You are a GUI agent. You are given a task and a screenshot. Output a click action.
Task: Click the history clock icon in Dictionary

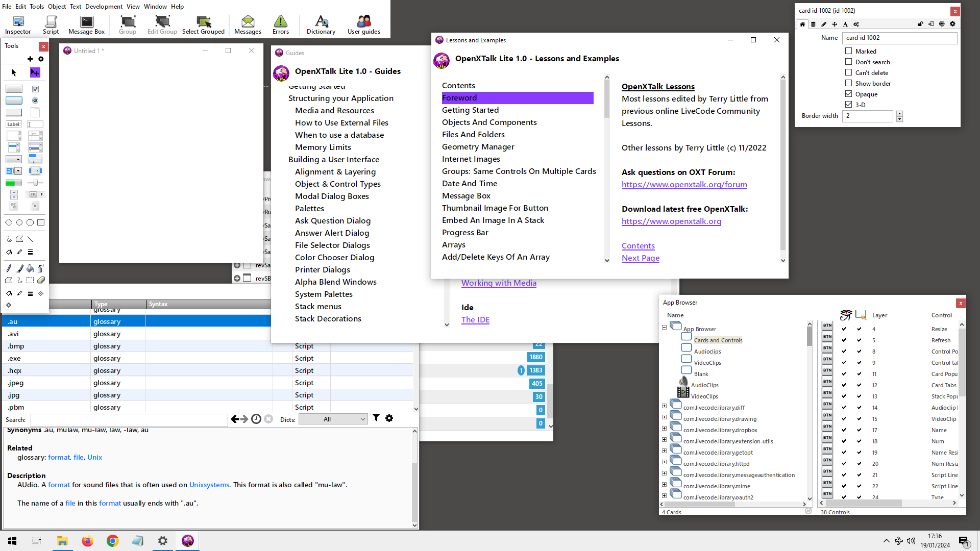pyautogui.click(x=256, y=419)
